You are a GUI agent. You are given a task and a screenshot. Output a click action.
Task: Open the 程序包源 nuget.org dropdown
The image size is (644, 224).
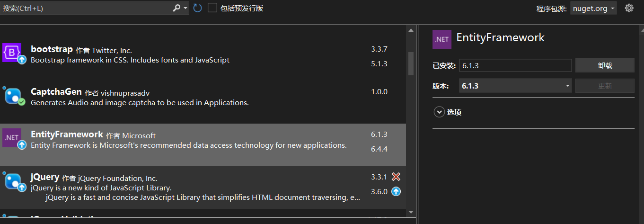point(593,8)
